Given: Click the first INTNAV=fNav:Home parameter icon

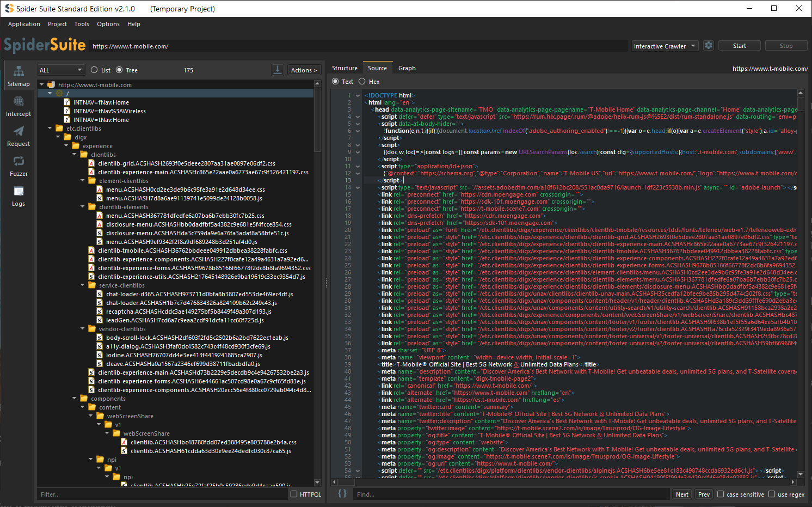Looking at the screenshot, I should pyautogui.click(x=67, y=102).
